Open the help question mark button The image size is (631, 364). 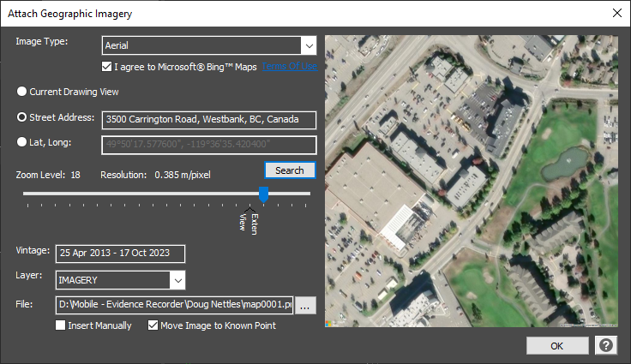coord(606,345)
